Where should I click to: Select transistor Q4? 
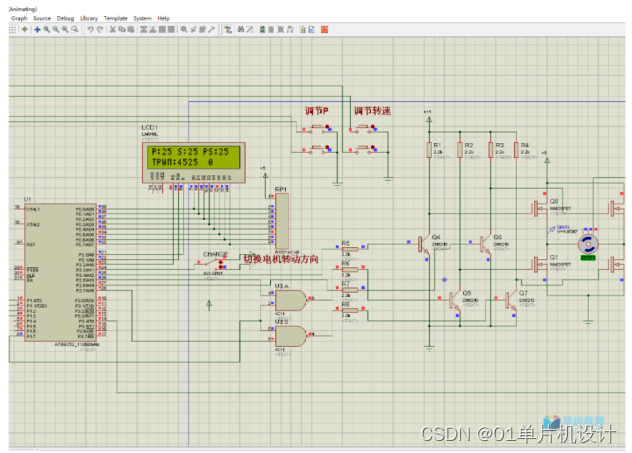(424, 244)
